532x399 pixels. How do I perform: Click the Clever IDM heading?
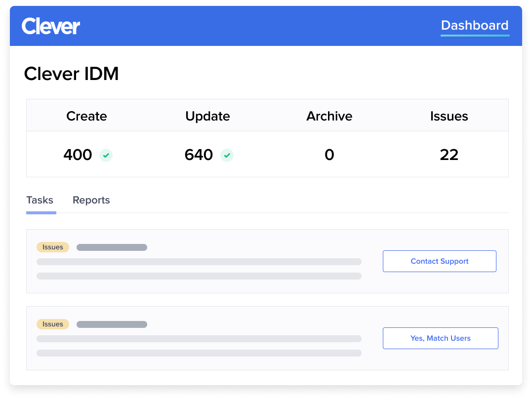coord(71,74)
